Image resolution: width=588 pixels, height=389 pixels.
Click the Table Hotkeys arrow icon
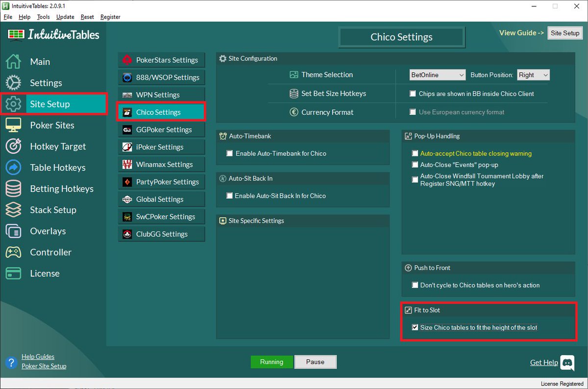13,167
